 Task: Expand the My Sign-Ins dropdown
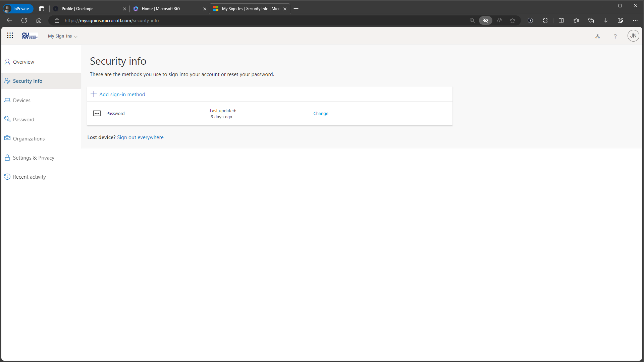[63, 36]
